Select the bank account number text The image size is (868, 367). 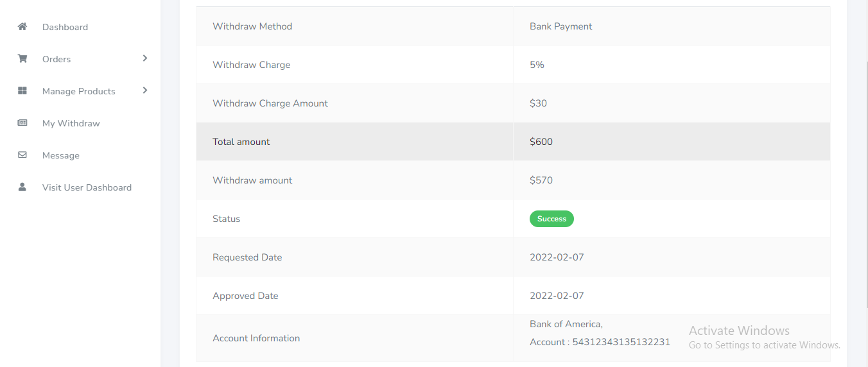(x=621, y=342)
